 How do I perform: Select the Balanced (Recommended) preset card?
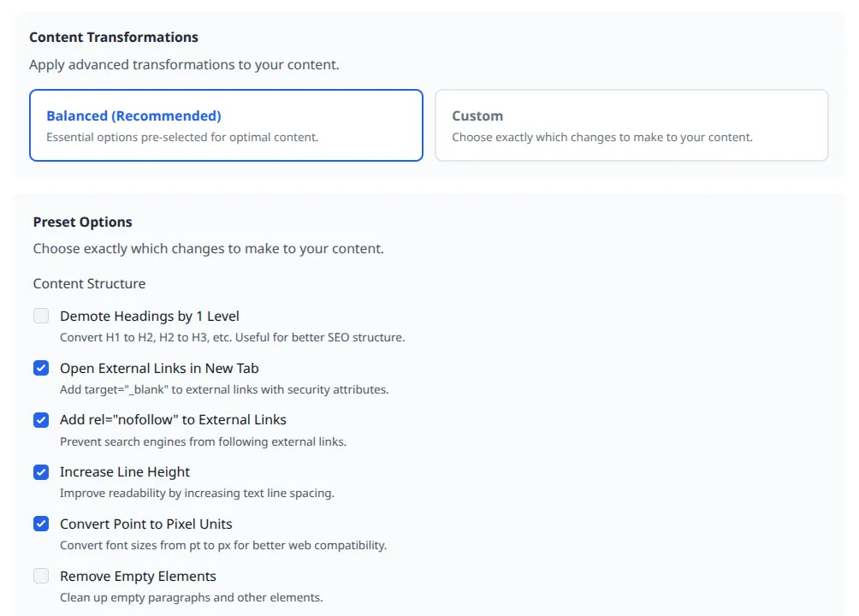[226, 124]
